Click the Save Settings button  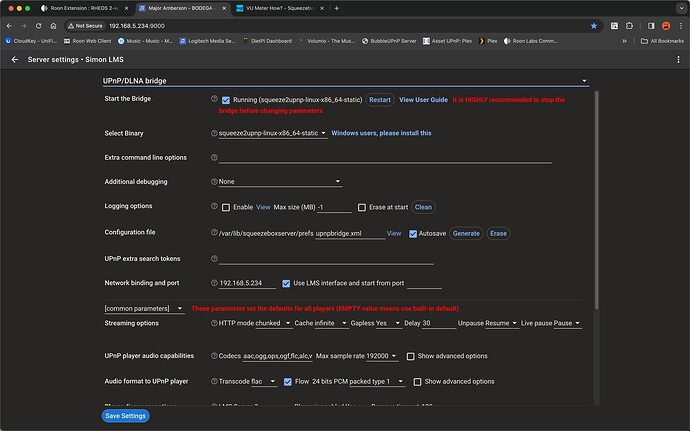pos(125,416)
